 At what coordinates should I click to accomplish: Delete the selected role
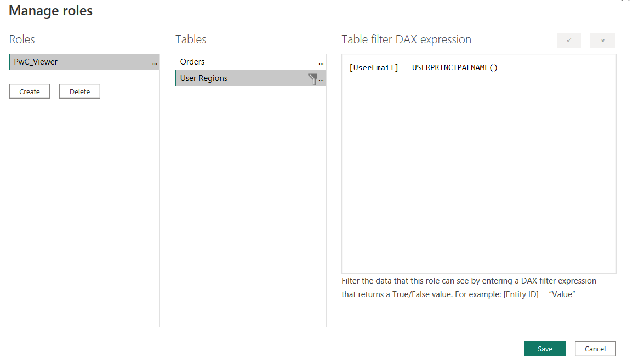[79, 91]
